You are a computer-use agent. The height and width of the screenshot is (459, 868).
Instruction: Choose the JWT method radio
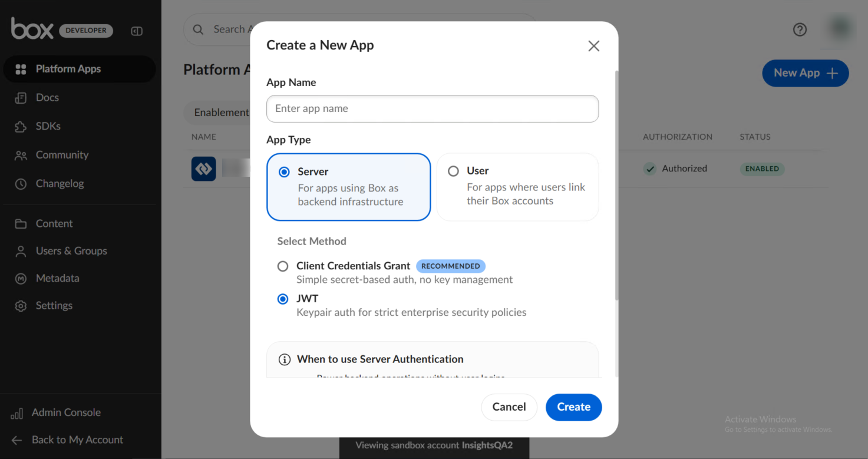(x=283, y=299)
